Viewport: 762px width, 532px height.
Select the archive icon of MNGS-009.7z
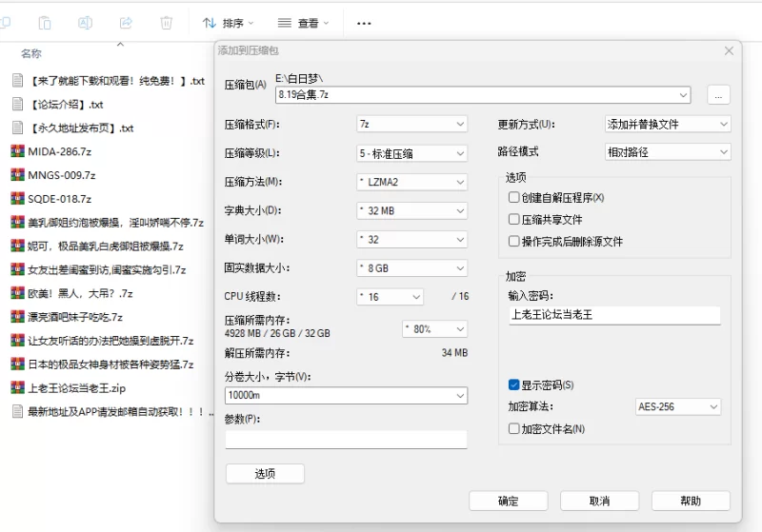point(17,175)
